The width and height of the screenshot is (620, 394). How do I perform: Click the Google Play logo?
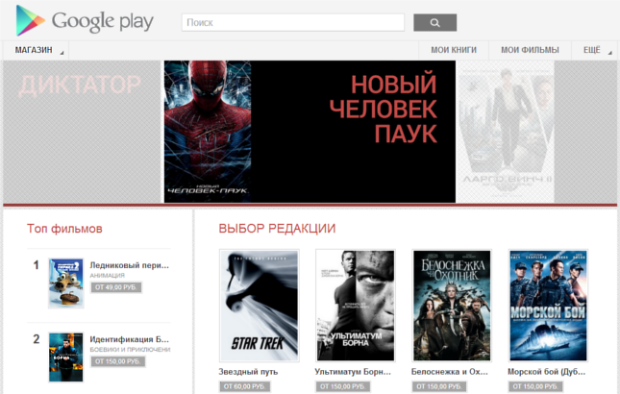84,21
